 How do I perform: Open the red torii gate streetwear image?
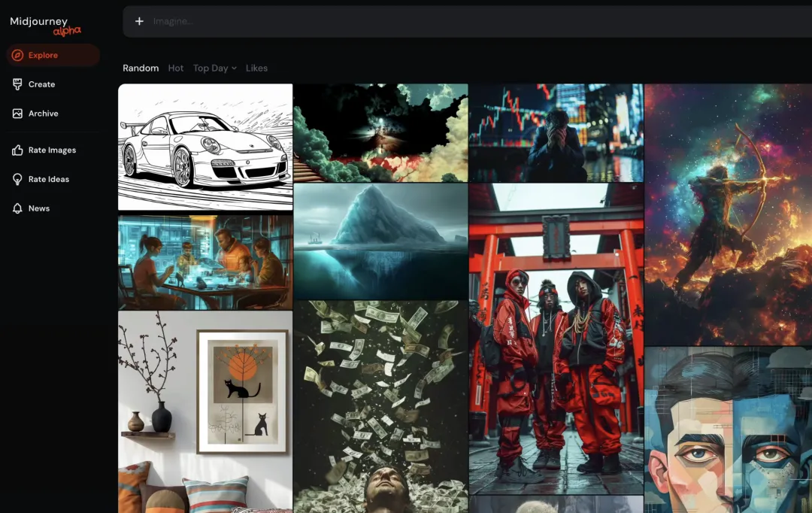[x=556, y=338]
